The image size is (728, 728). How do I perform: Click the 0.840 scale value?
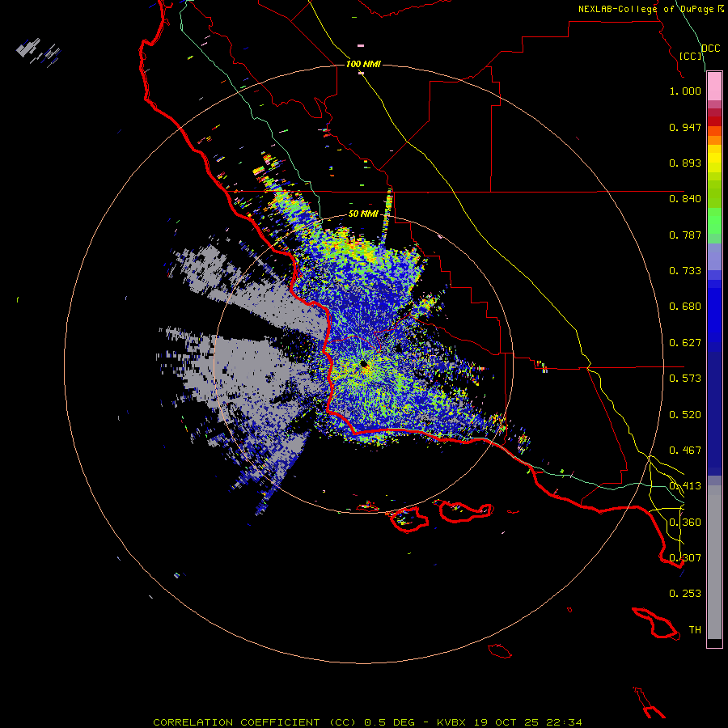685,199
